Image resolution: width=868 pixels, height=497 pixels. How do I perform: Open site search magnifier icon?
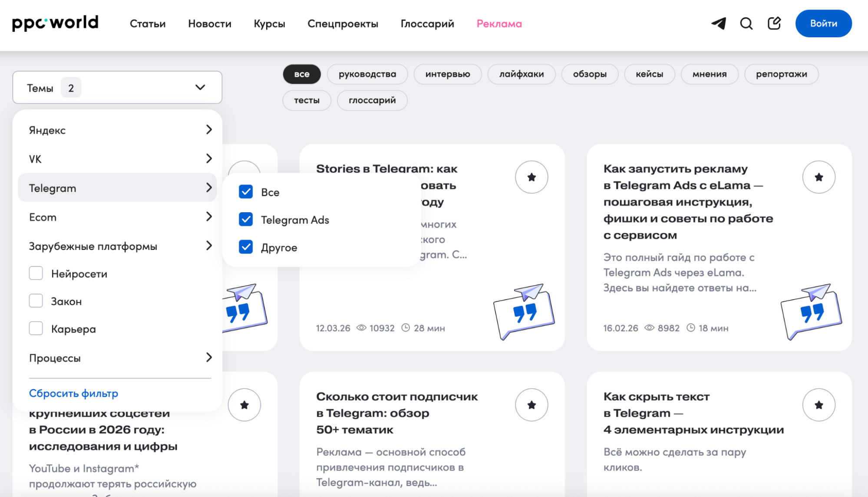coord(746,23)
